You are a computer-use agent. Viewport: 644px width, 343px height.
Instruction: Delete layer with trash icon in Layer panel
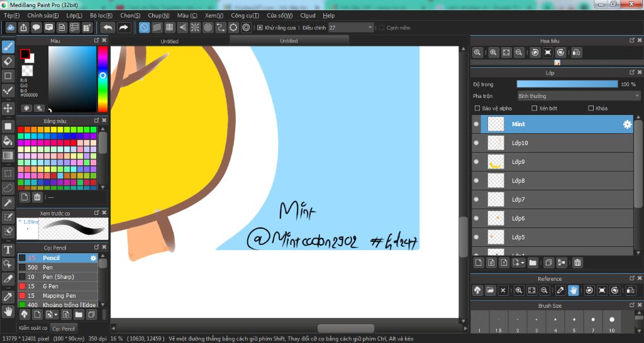click(x=577, y=263)
